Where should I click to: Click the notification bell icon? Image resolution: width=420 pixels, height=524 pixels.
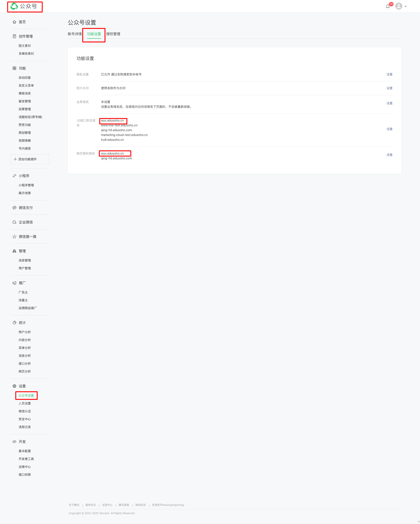(388, 6)
